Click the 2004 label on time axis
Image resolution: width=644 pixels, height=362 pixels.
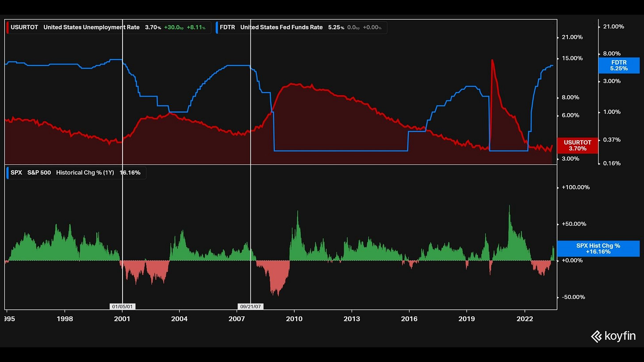click(x=179, y=319)
